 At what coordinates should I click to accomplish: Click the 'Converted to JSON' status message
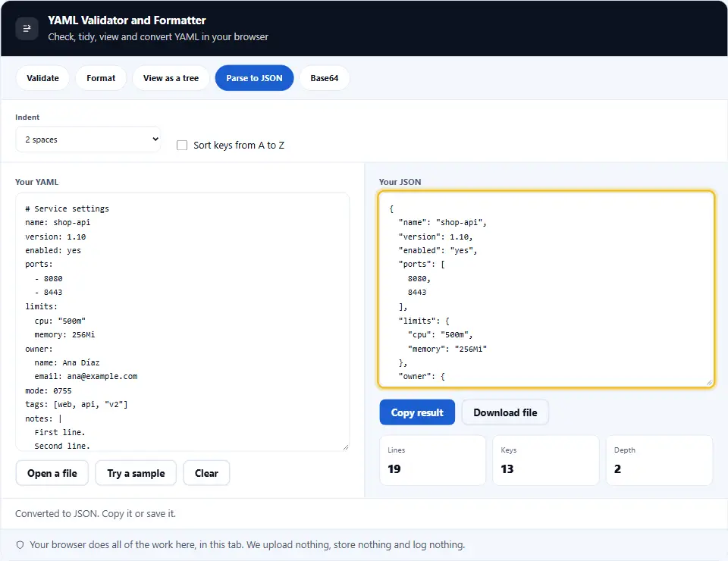click(96, 514)
